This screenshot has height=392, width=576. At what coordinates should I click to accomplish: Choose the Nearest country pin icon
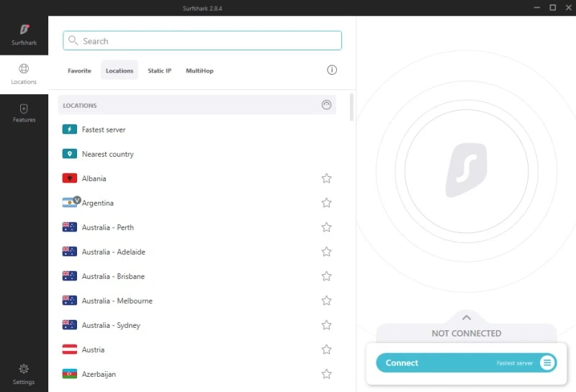[70, 154]
